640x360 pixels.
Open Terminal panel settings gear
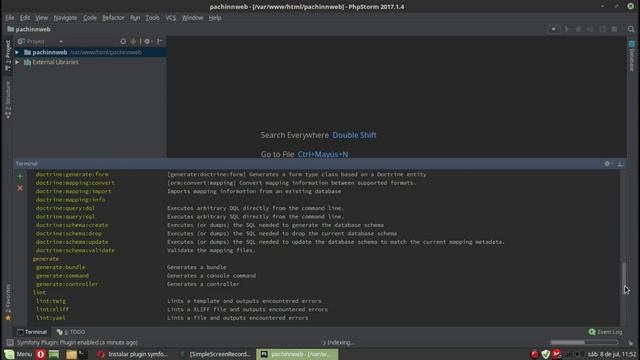point(608,164)
